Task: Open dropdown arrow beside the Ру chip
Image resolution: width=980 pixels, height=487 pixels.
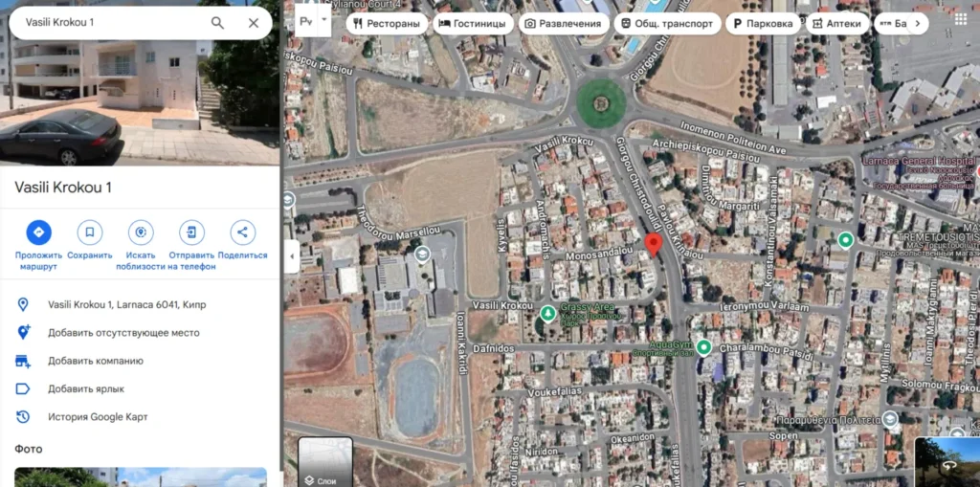Action: pyautogui.click(x=323, y=19)
